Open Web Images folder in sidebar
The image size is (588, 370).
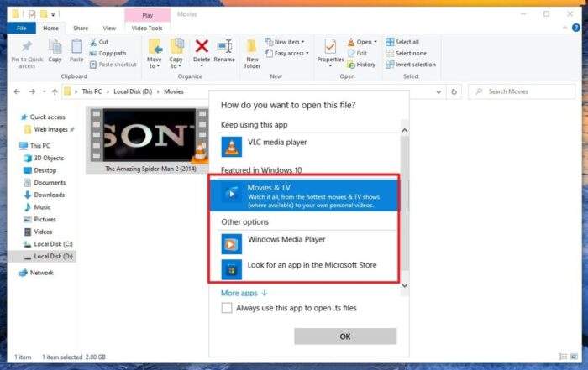click(50, 129)
